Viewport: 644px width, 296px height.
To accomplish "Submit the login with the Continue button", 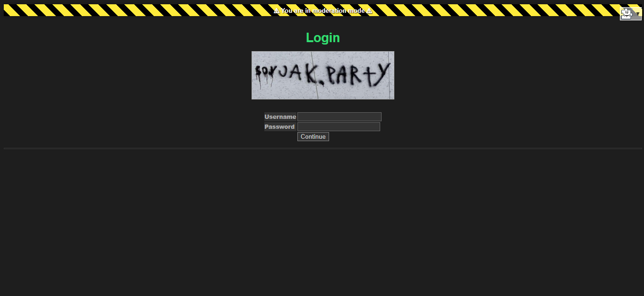I will point(313,137).
